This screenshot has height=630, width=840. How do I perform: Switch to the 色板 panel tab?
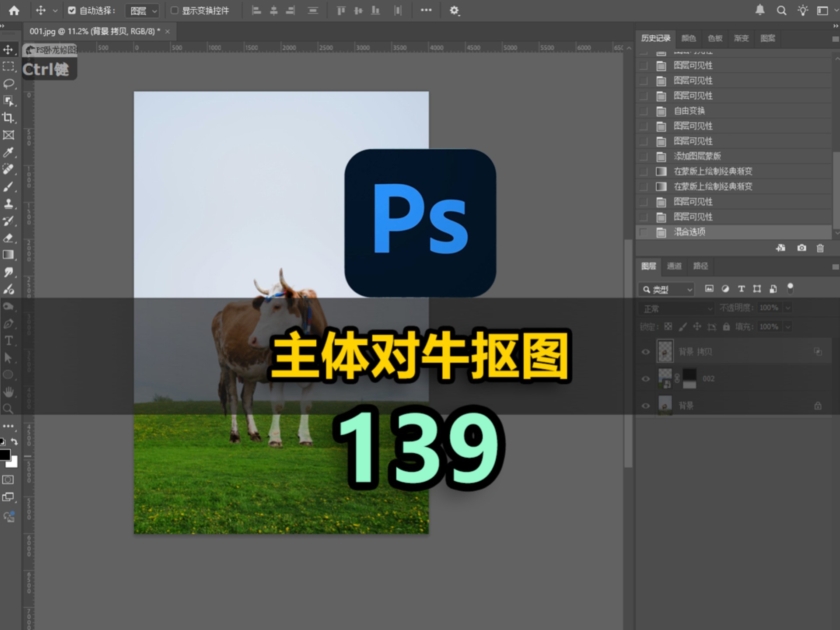pos(715,38)
